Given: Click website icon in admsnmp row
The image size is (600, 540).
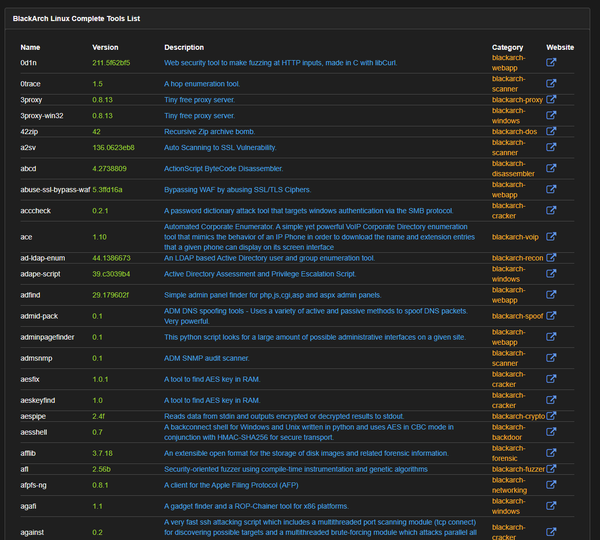Looking at the screenshot, I should [551, 357].
